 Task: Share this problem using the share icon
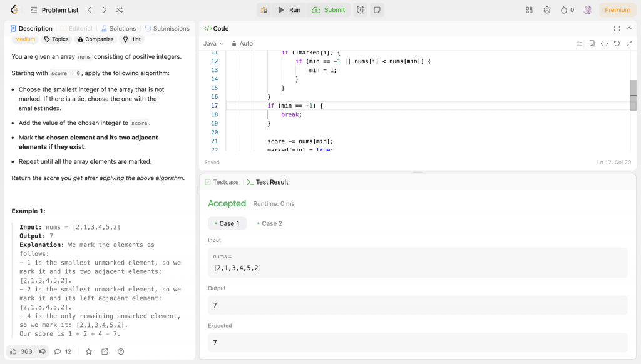105,351
